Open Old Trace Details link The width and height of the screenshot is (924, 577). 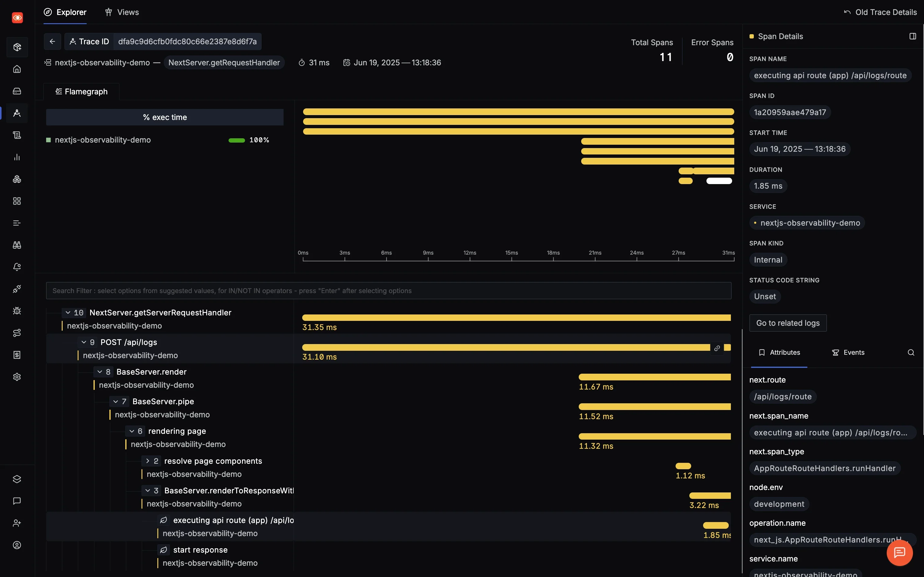[881, 12]
